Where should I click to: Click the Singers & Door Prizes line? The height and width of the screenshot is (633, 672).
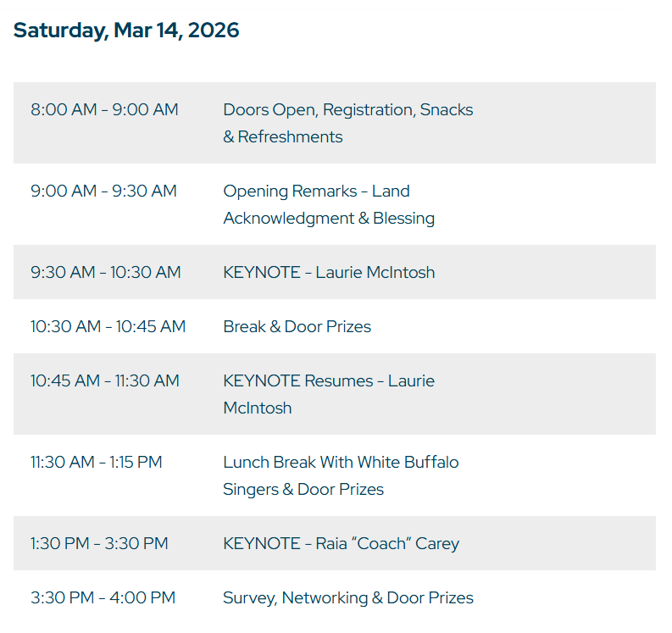point(303,490)
